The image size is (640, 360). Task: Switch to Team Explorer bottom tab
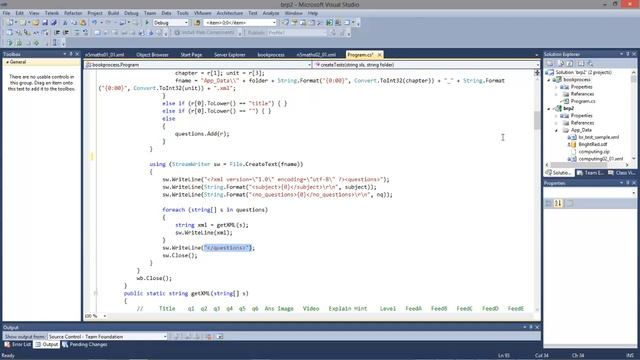coord(590,173)
